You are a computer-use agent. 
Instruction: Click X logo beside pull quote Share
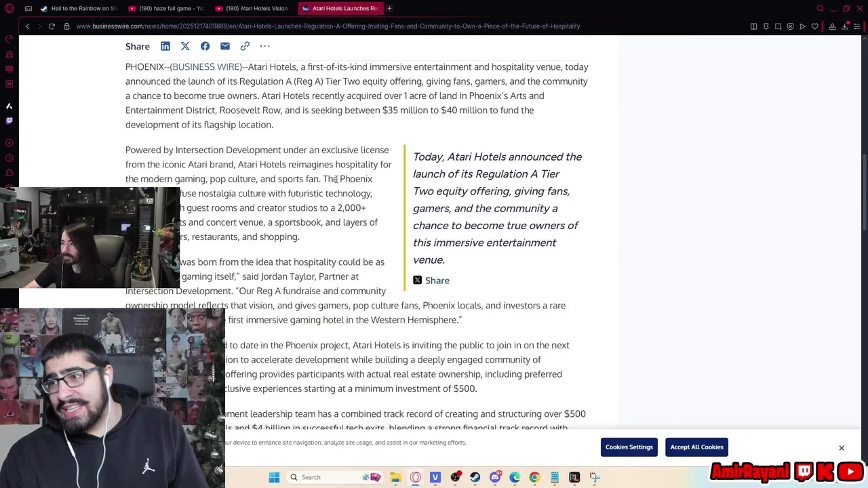point(417,280)
